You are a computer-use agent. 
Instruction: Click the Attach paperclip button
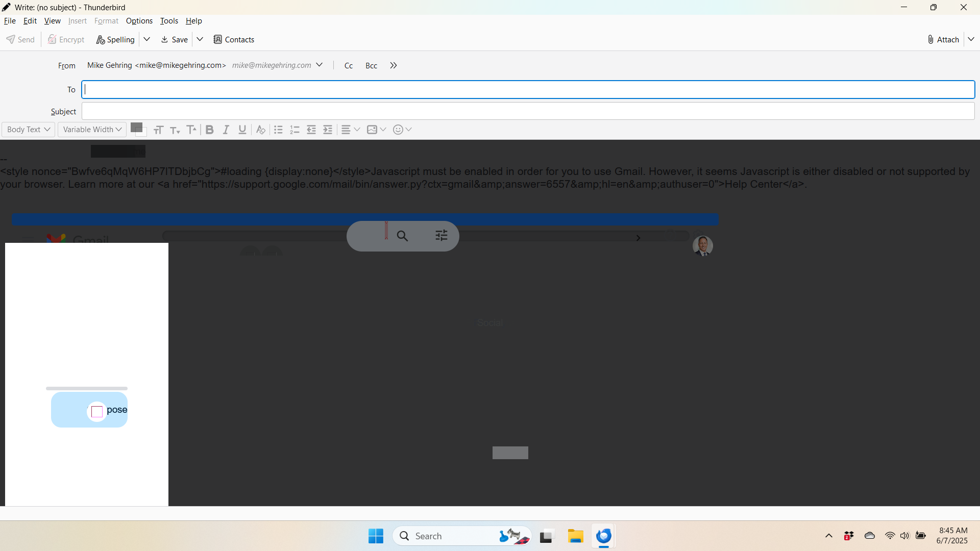(943, 40)
